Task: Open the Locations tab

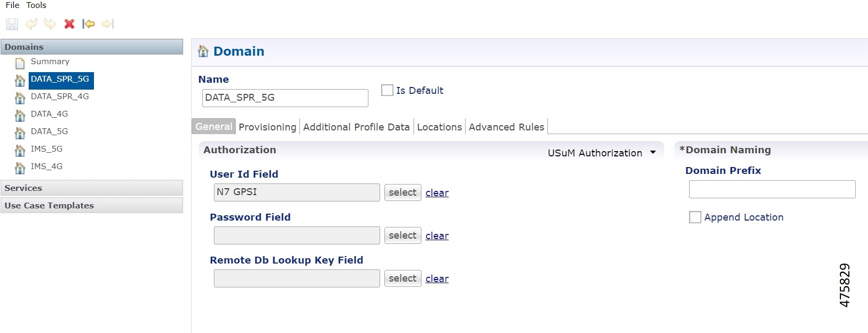Action: click(x=440, y=127)
